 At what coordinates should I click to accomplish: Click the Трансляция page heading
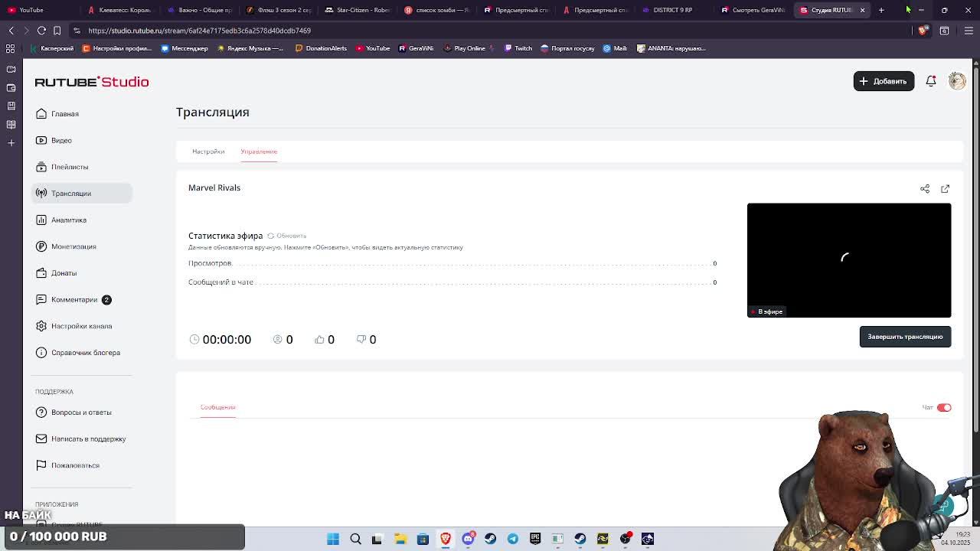[213, 112]
